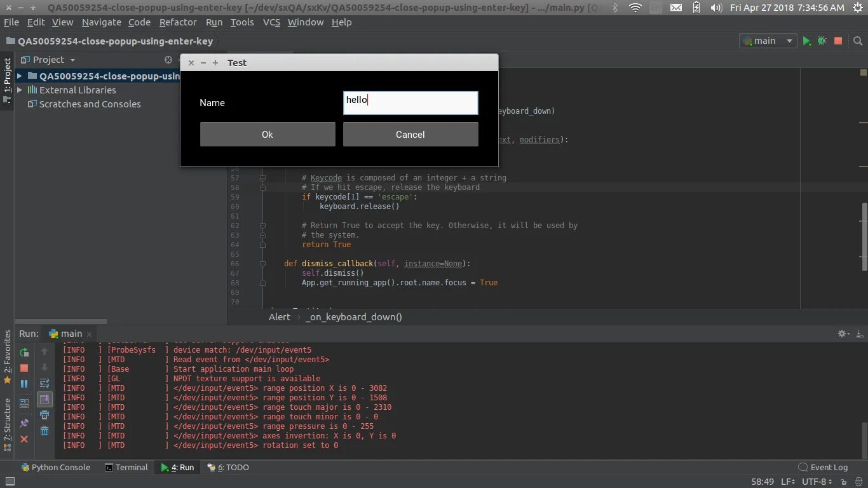868x488 pixels.
Task: Open the 2: Favorites side panel
Action: 8,357
